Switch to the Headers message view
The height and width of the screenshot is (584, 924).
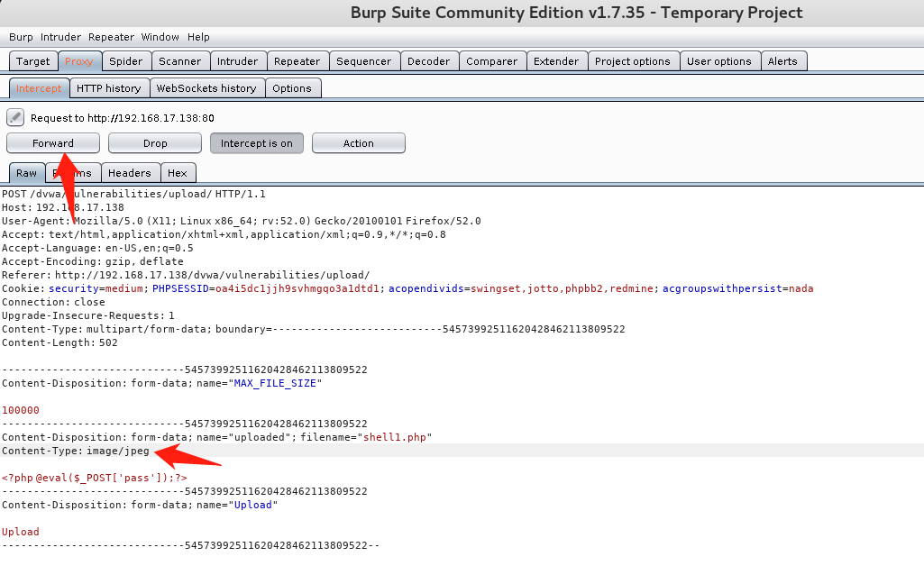[x=130, y=173]
